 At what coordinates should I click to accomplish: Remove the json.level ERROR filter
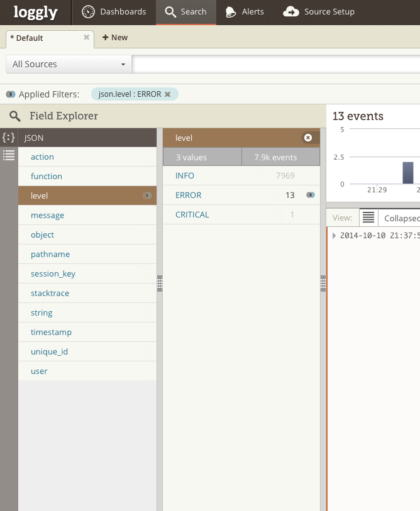(x=168, y=94)
